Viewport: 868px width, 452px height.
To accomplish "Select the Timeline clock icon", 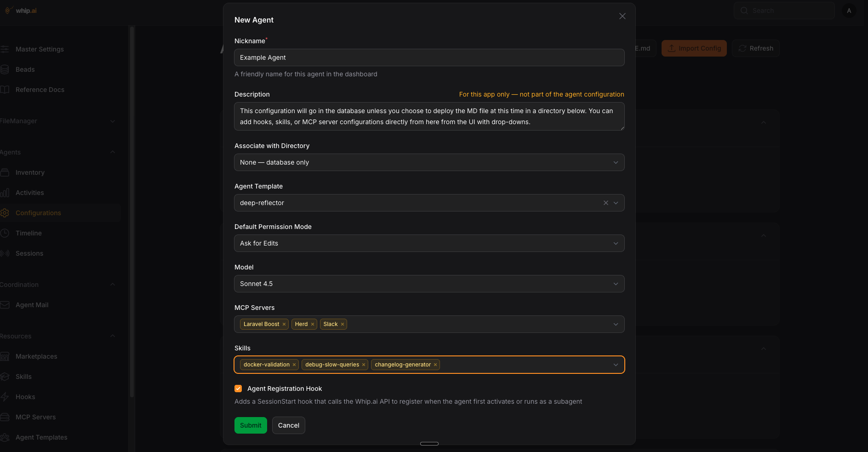I will click(x=5, y=233).
